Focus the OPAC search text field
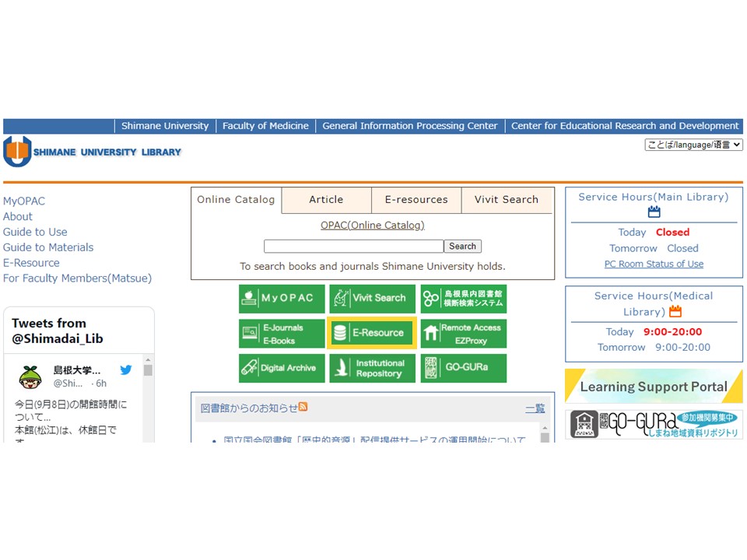The width and height of the screenshot is (747, 560). pyautogui.click(x=353, y=247)
